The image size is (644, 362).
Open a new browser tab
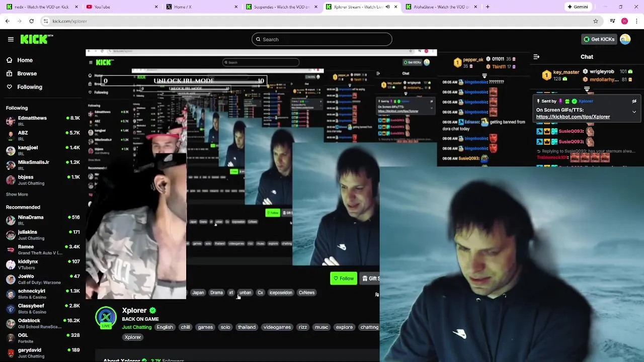point(488,7)
